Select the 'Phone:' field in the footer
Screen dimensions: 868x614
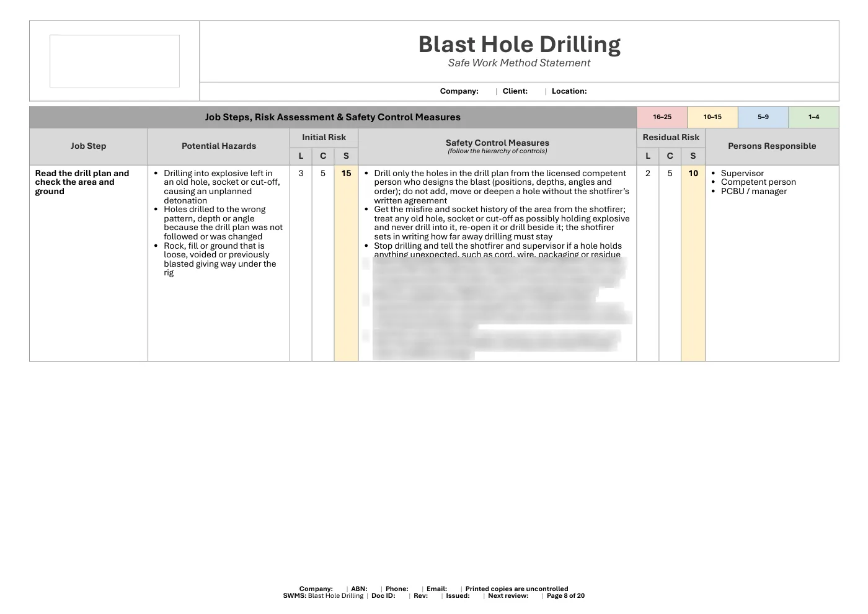pyautogui.click(x=397, y=589)
